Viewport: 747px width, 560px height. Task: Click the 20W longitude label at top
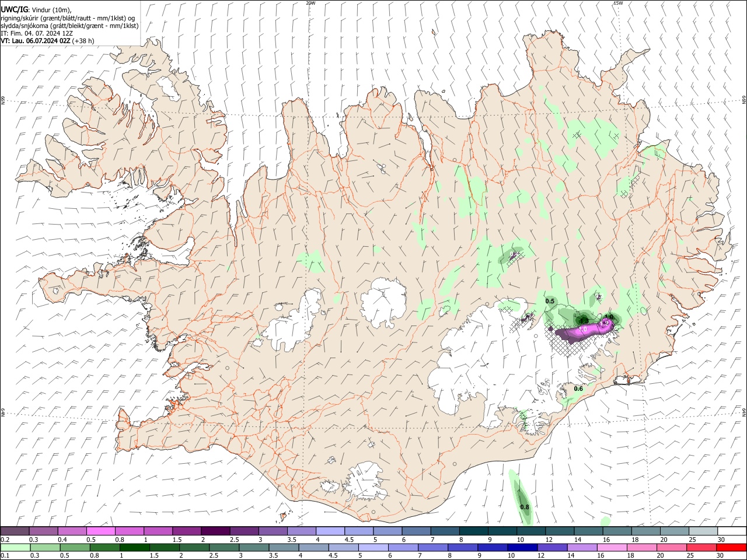coord(310,3)
